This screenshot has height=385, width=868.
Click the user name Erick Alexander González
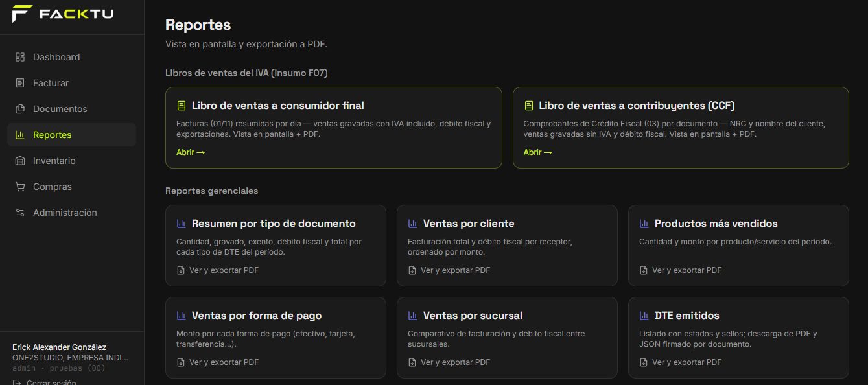[60, 347]
